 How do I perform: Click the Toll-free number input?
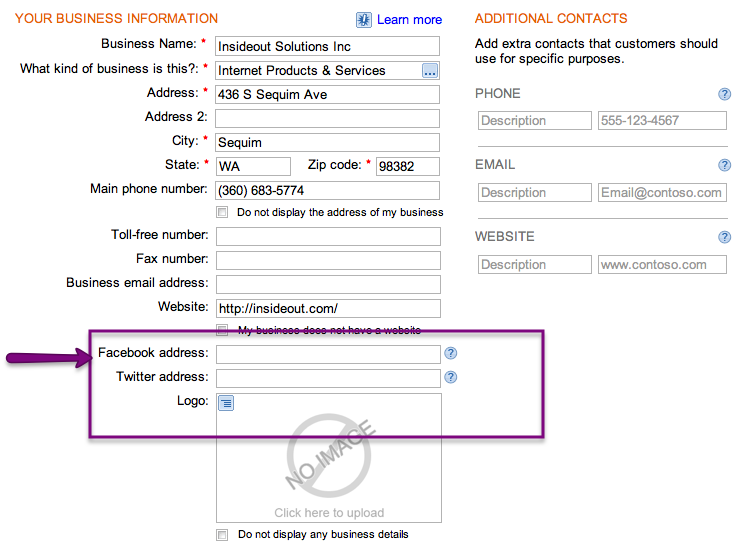[x=328, y=236]
